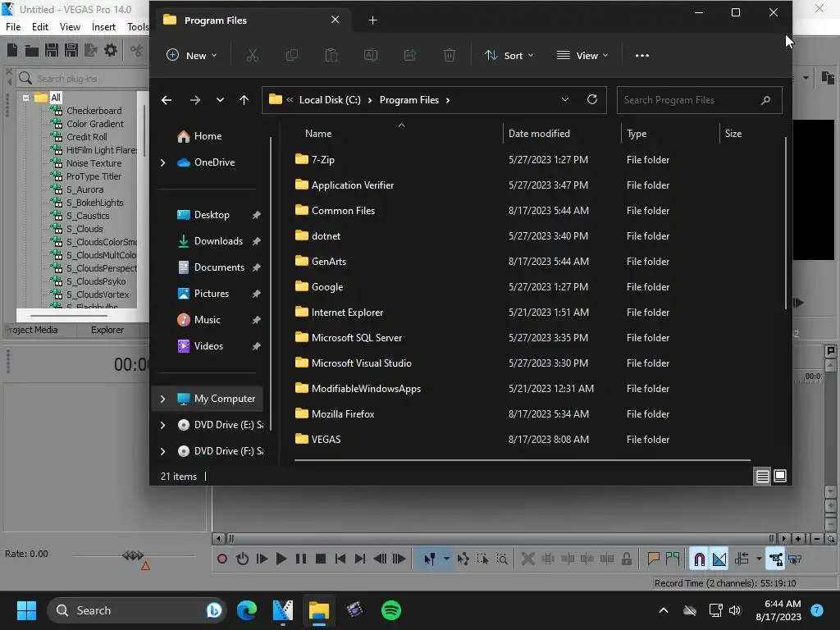Click the Lock event icon in VEGAS
Image resolution: width=840 pixels, height=630 pixels.
pos(626,559)
